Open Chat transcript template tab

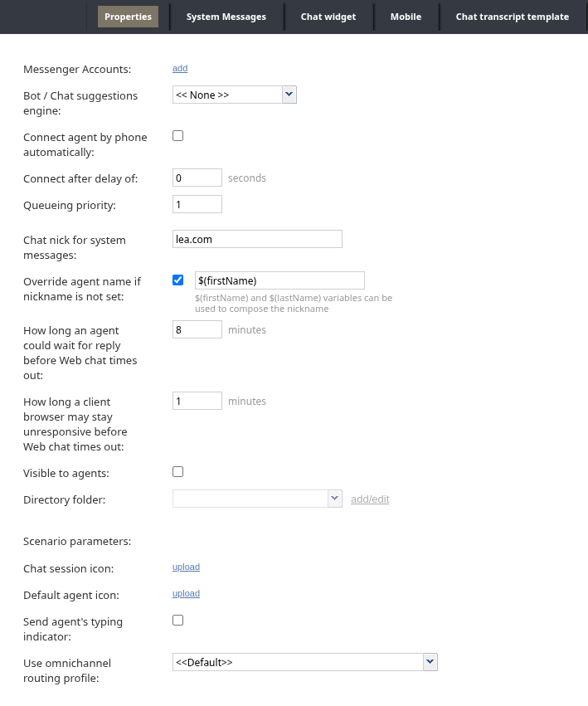coord(512,17)
